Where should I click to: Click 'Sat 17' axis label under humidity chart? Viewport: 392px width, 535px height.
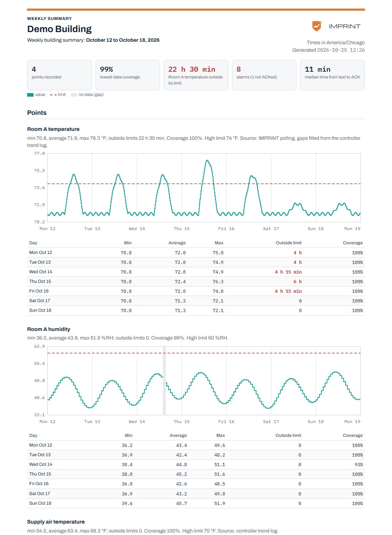tap(271, 422)
